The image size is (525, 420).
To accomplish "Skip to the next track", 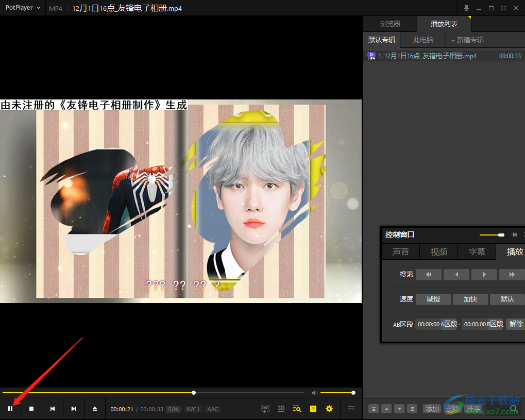I will [x=74, y=409].
